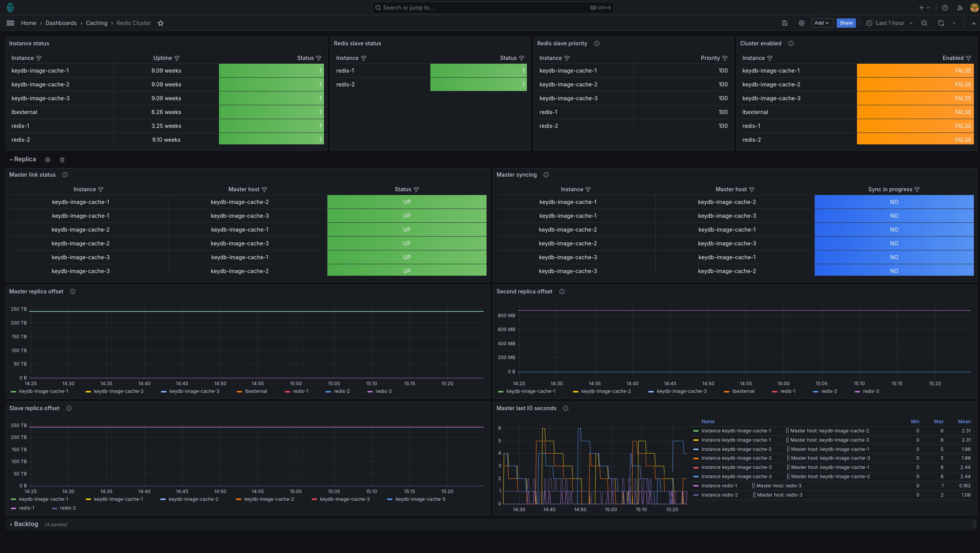The image size is (980, 553).
Task: Click the zoom out time range icon
Action: pos(924,23)
